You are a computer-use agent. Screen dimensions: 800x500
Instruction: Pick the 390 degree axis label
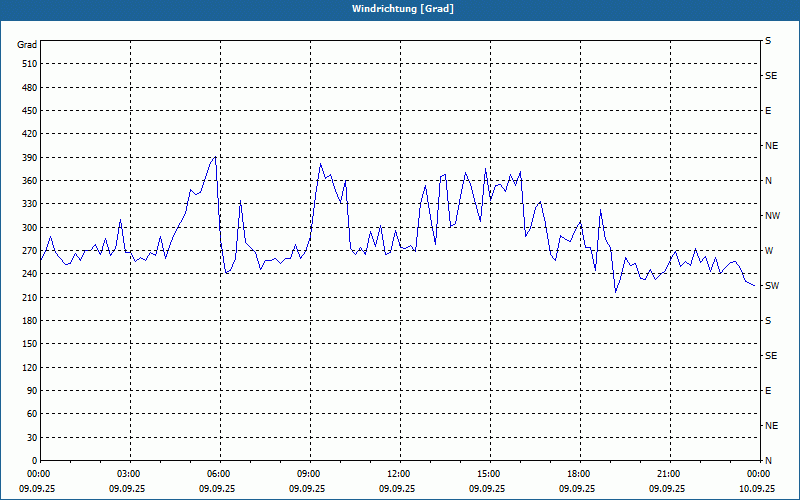(30, 157)
